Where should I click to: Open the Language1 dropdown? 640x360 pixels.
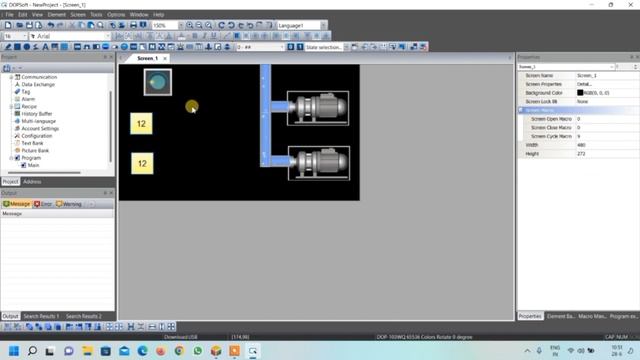323,25
